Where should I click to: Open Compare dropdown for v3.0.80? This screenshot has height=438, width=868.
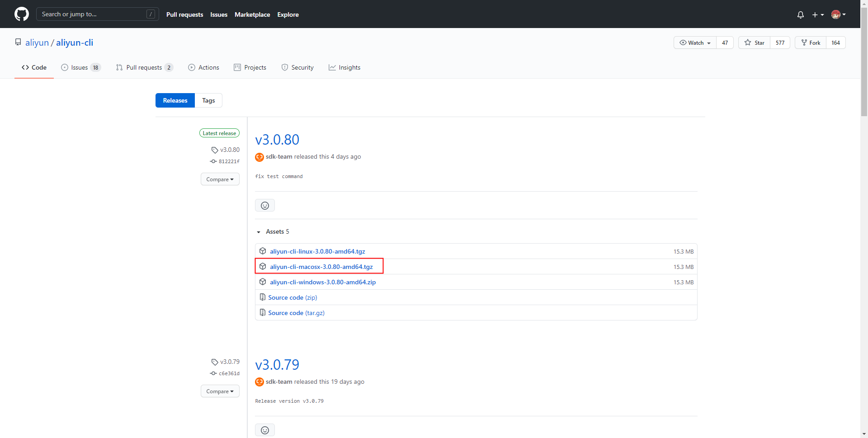tap(220, 179)
